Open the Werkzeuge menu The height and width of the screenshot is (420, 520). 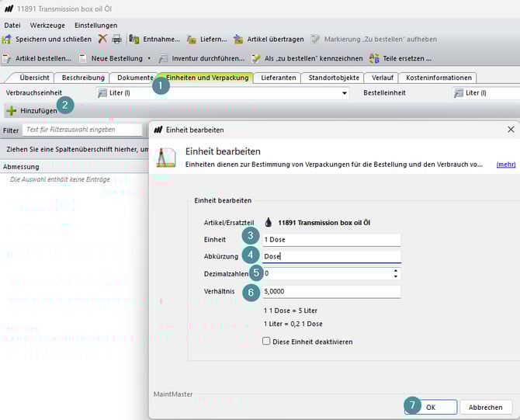pos(47,25)
